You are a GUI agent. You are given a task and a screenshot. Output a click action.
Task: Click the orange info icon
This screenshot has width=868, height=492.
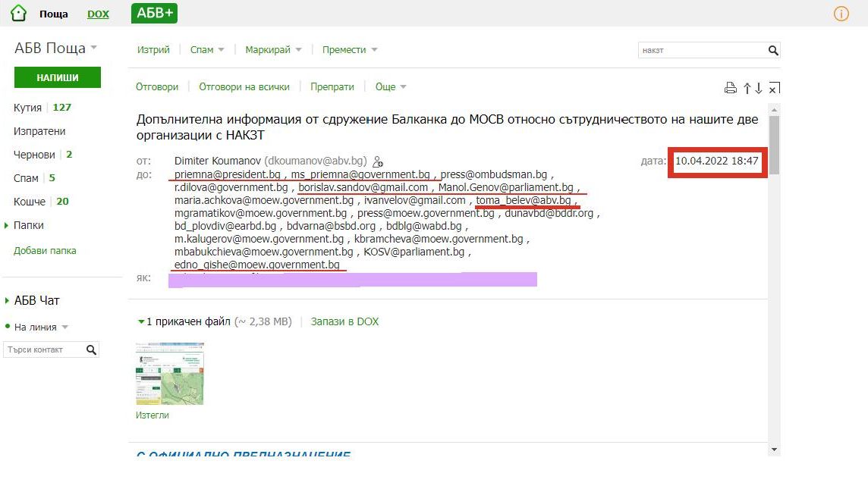(841, 14)
